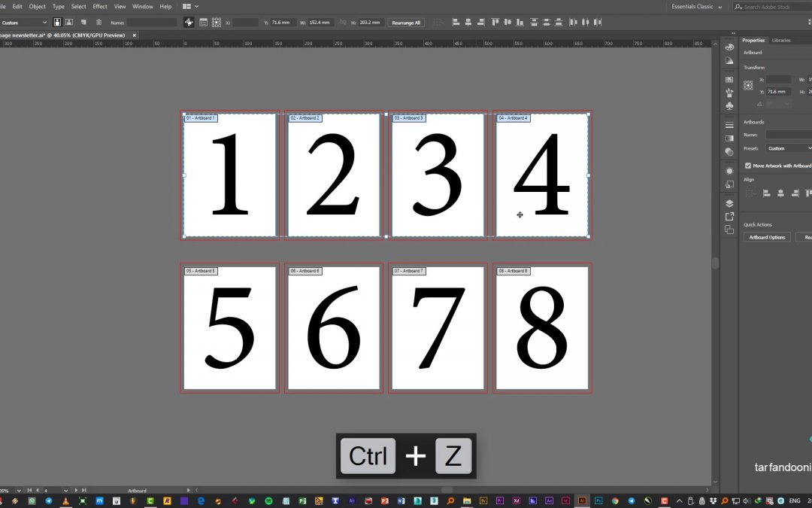Open the Gradient panel icon

[x=729, y=138]
